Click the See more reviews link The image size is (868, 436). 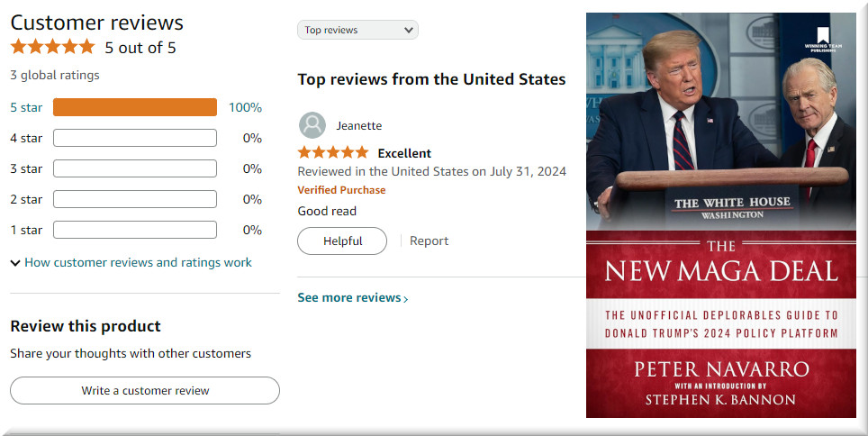(352, 298)
